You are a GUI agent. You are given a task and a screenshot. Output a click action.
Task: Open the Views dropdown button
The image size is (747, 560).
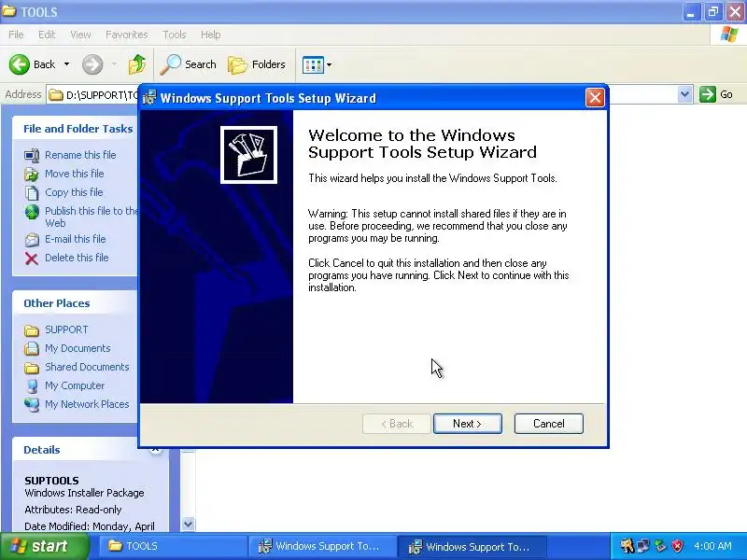pos(317,64)
